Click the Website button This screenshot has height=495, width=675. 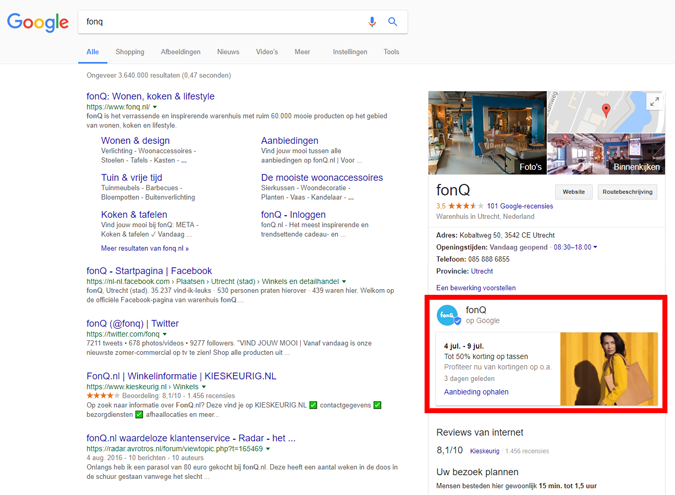[x=574, y=192]
